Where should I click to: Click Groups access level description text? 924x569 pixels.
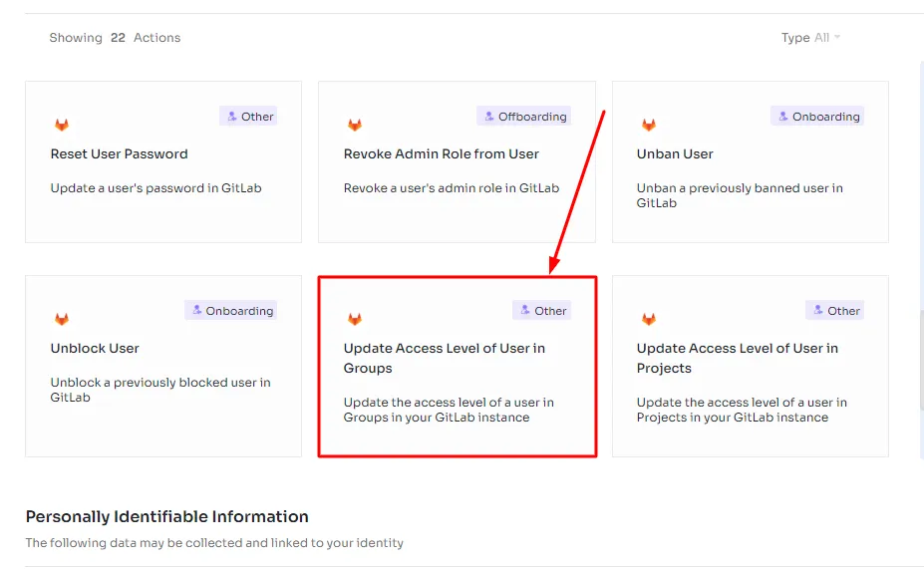(449, 410)
